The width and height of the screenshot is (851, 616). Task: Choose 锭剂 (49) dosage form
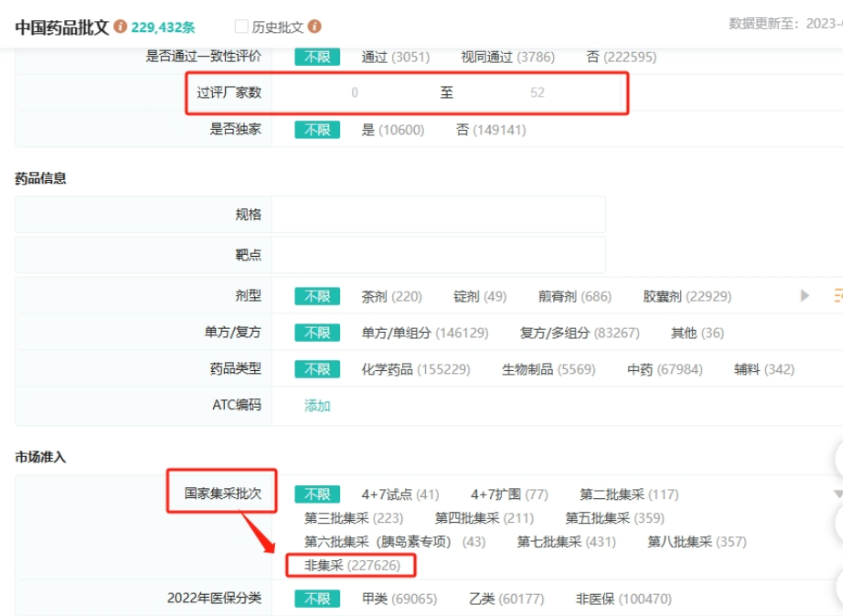point(480,296)
